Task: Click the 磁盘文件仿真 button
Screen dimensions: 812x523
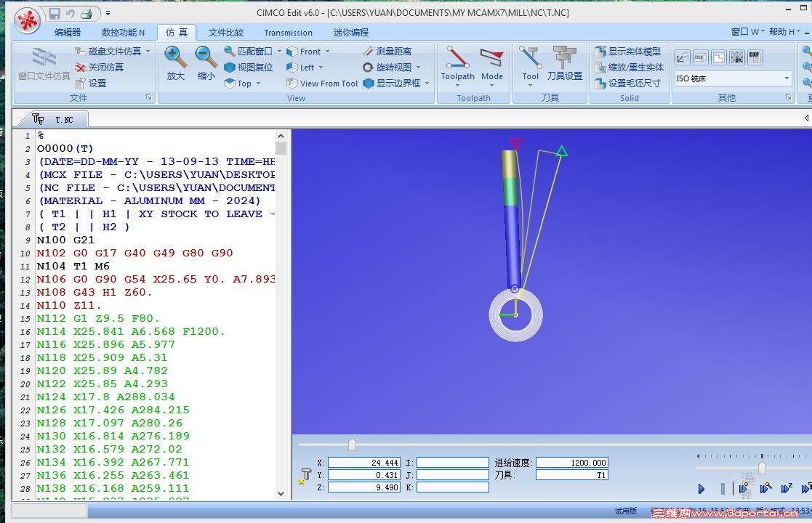Action: click(108, 52)
